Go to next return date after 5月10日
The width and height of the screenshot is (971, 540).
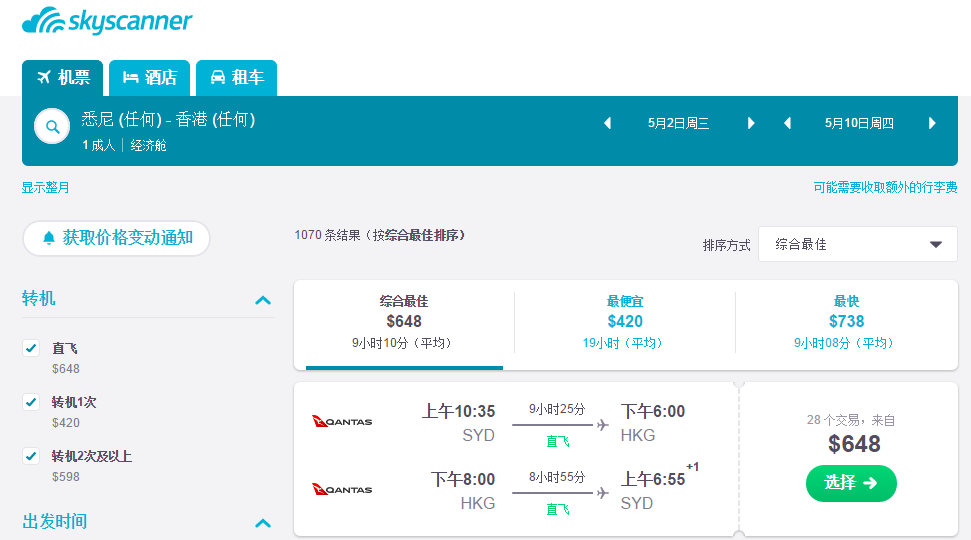932,123
